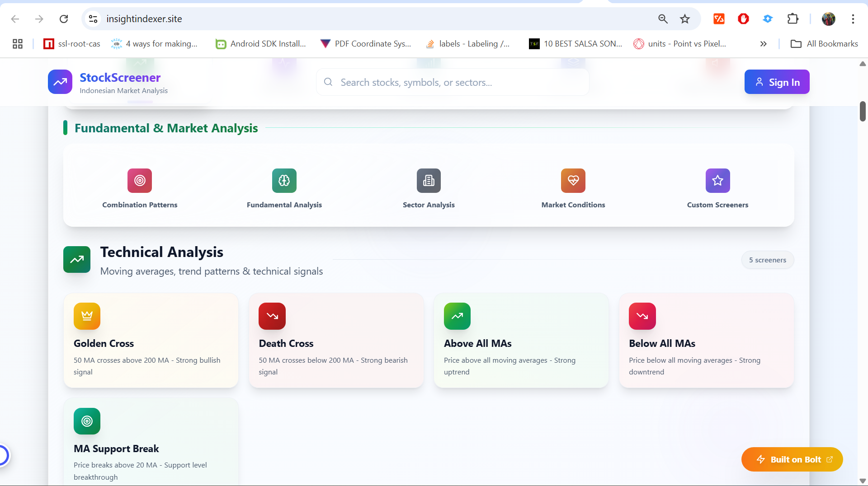Open the All Bookmarks folder
The image size is (868, 486).
click(x=824, y=44)
